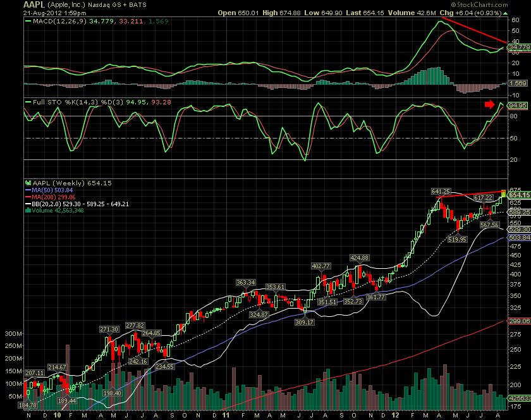Click the 34.779 tag on the MACD axis
The width and height of the screenshot is (531, 420).
tap(520, 47)
